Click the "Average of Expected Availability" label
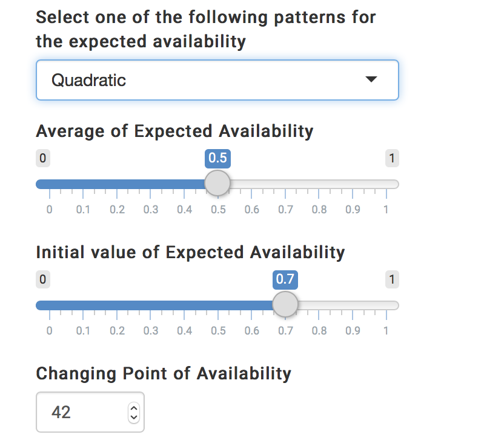The image size is (504, 443). pos(174,131)
